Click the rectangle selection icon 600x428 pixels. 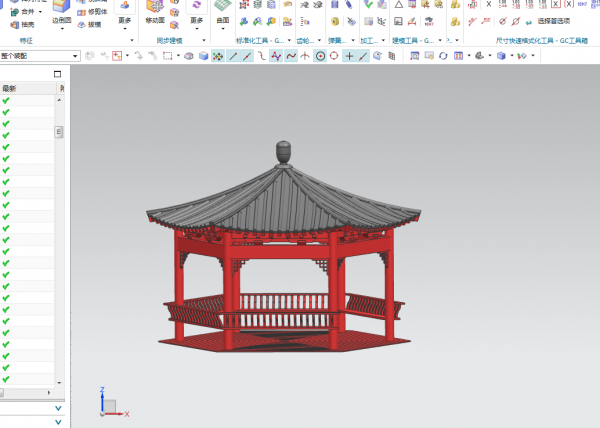[x=167, y=56]
